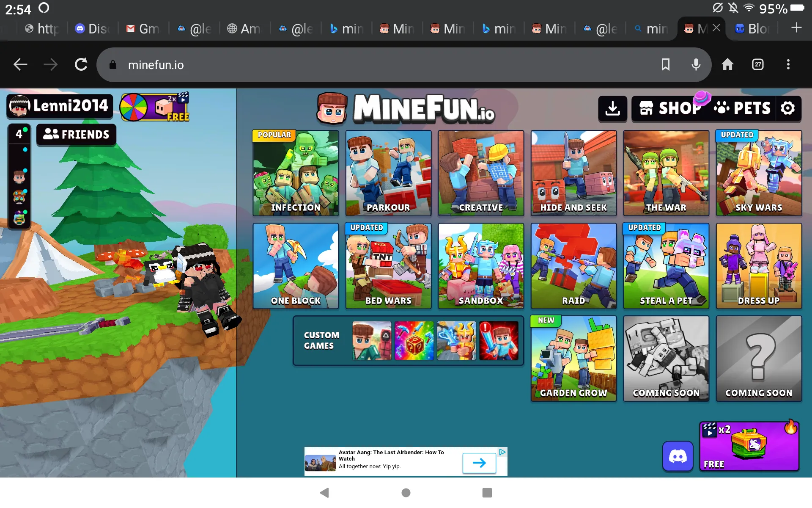This screenshot has height=508, width=812.
Task: Click the online friends count 4
Action: (x=19, y=134)
